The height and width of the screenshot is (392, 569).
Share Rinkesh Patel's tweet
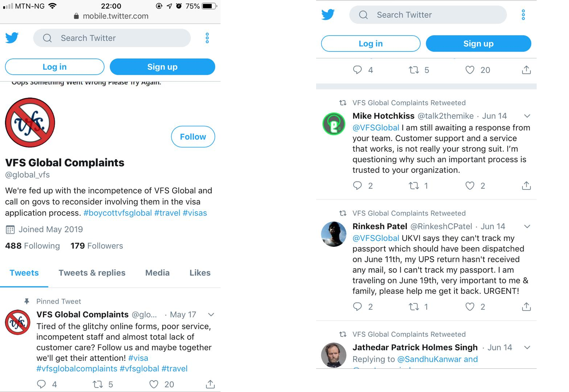[x=526, y=307]
